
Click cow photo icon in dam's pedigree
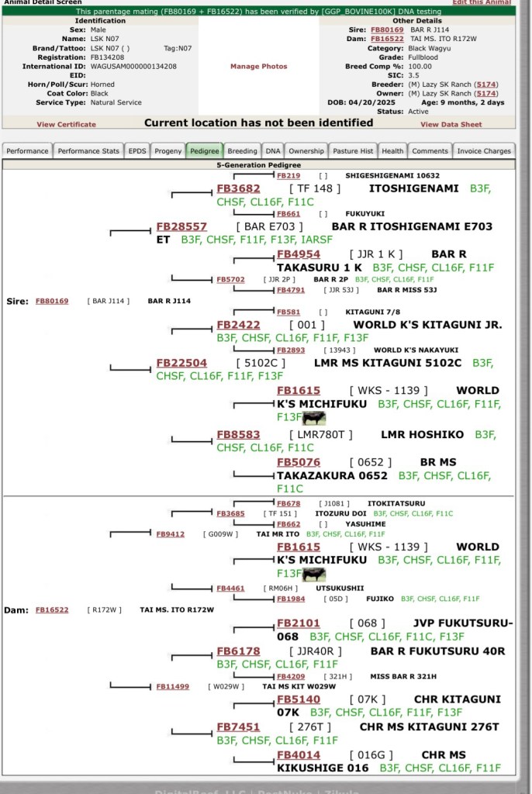(314, 575)
